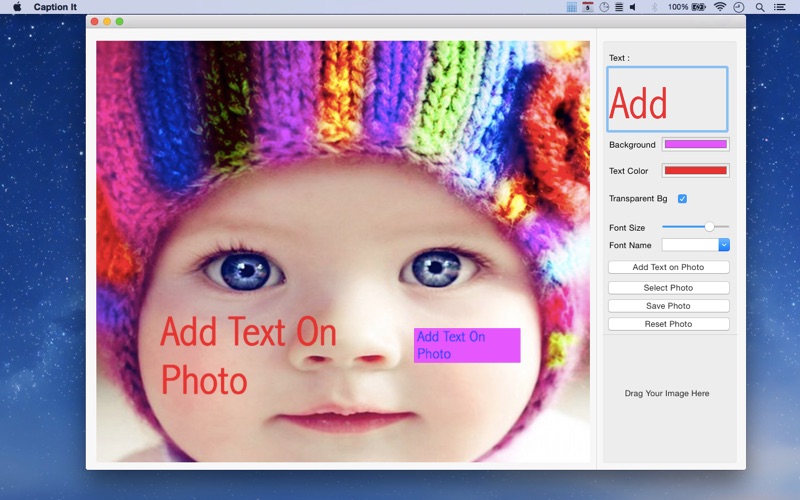Click the Time Machine clock icon
The height and width of the screenshot is (500, 800).
click(739, 7)
